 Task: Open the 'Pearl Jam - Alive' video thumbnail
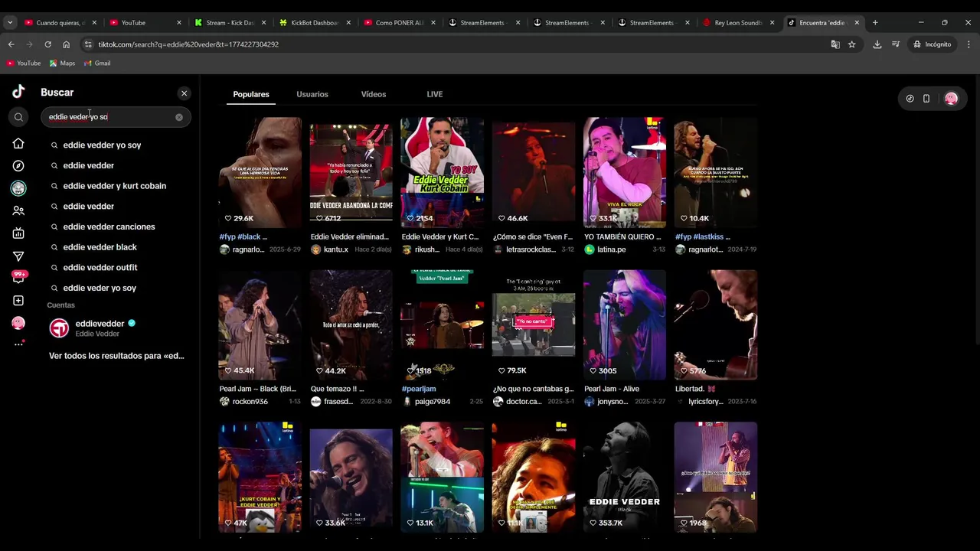pyautogui.click(x=625, y=324)
